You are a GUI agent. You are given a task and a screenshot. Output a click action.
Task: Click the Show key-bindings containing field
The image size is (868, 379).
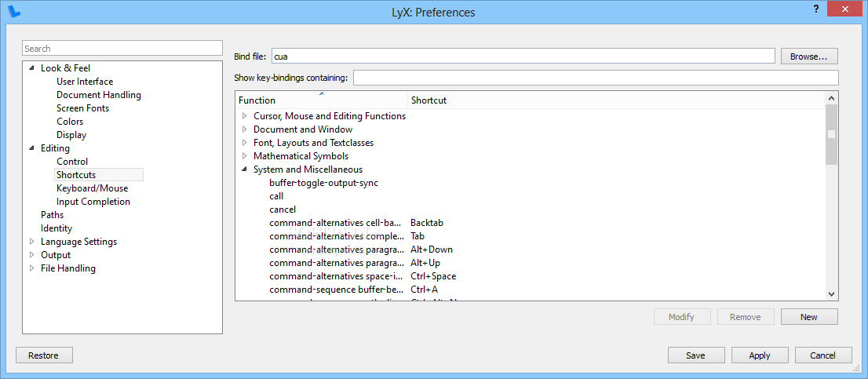[x=596, y=78]
